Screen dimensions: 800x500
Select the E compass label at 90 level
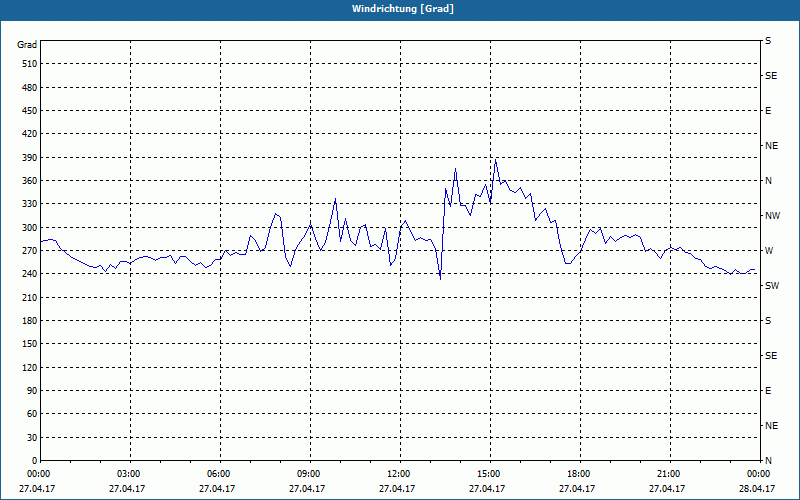coord(768,391)
